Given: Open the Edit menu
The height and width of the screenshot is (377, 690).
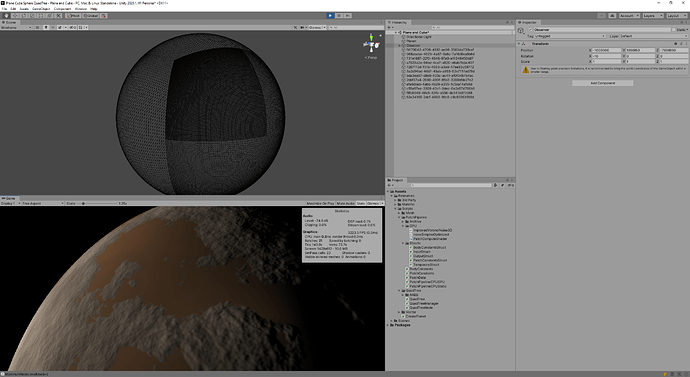Looking at the screenshot, I should (x=13, y=9).
